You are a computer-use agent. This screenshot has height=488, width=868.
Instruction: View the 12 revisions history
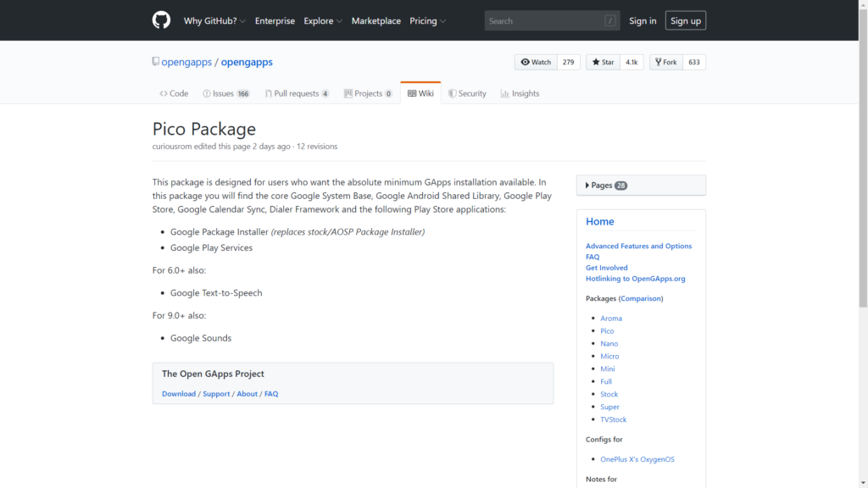coord(317,147)
